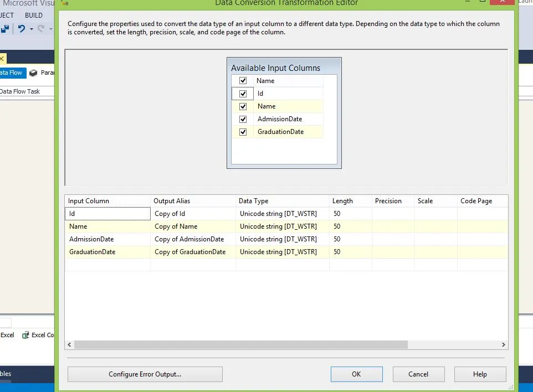The height and width of the screenshot is (392, 533).
Task: Click the grid's horizontal scrollbar thumb
Action: [x=241, y=344]
